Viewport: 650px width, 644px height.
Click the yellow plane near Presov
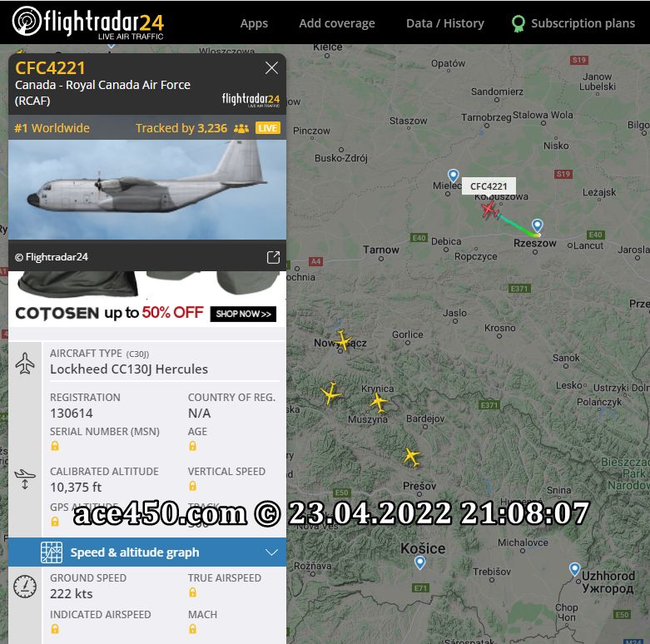(411, 456)
